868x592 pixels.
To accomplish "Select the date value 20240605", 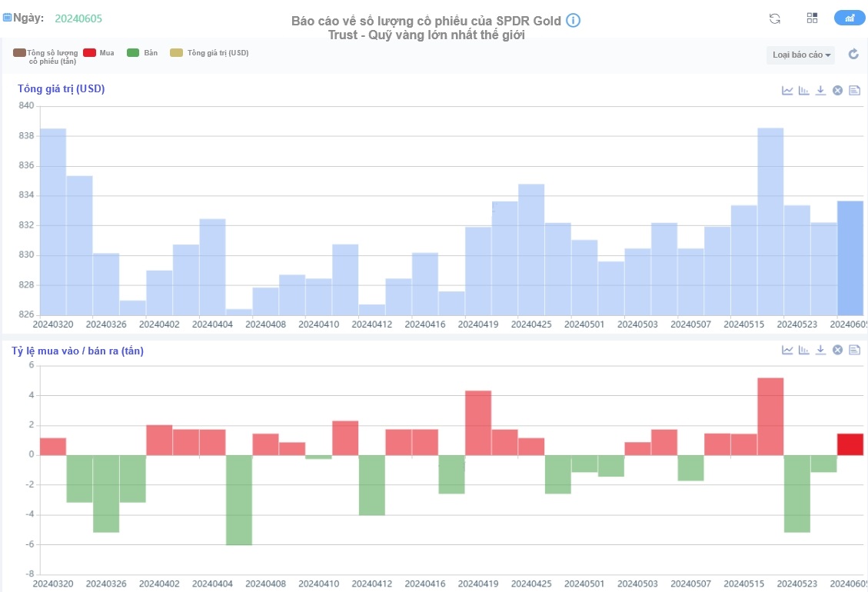I will point(78,18).
